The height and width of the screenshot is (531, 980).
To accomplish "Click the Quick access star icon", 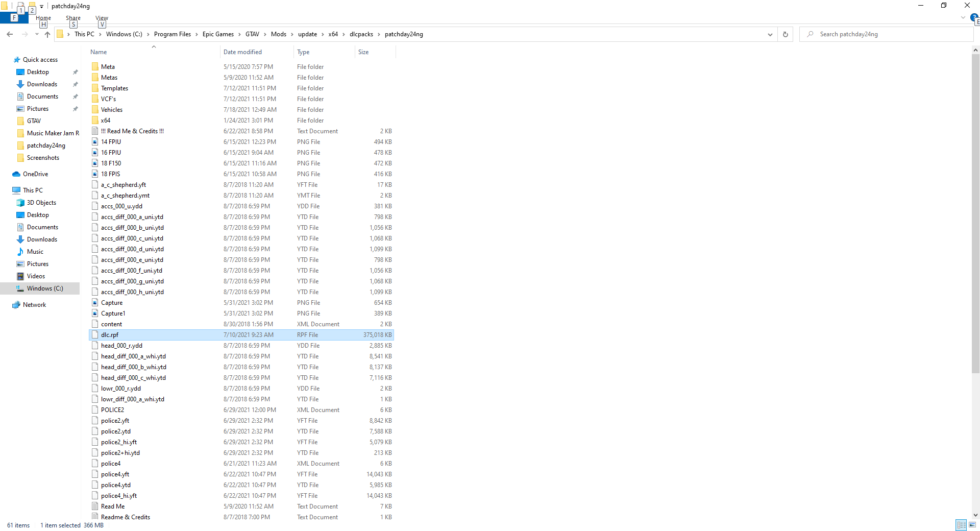I will pyautogui.click(x=17, y=60).
